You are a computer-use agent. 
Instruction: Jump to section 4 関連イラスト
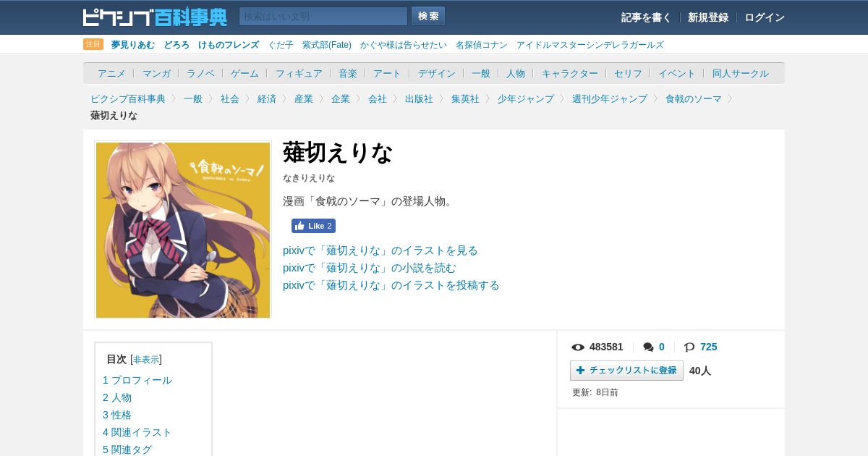coord(137,432)
